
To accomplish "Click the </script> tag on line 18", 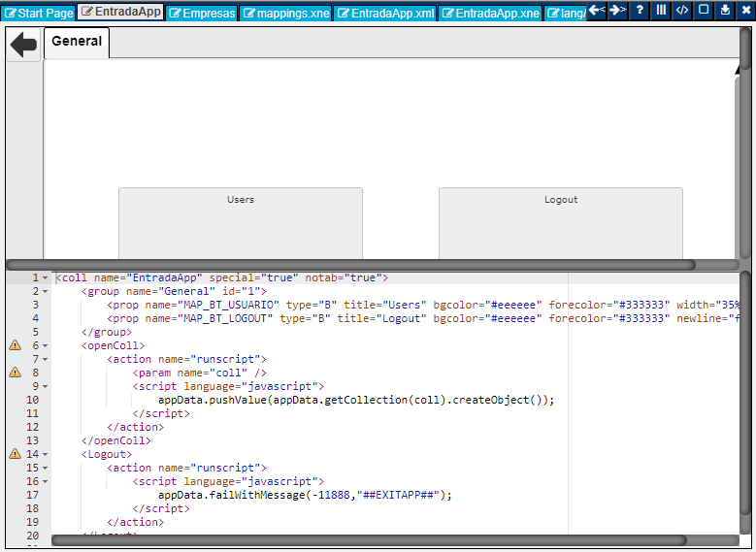I will pyautogui.click(x=161, y=508).
